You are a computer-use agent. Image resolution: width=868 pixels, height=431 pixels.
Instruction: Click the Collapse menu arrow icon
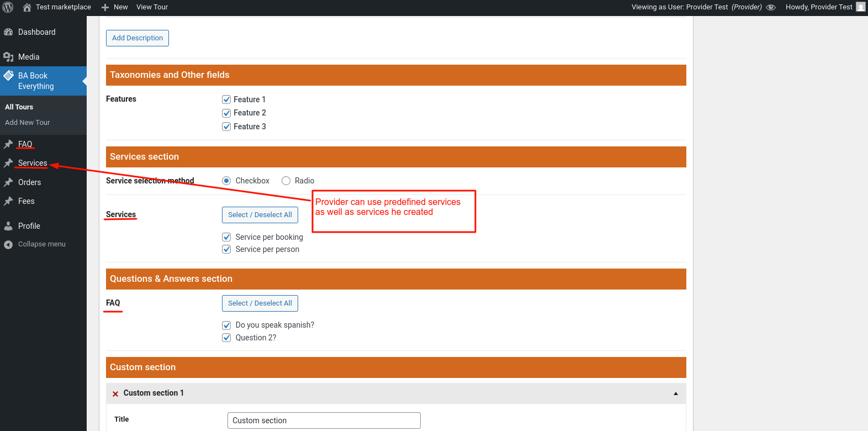(8, 244)
